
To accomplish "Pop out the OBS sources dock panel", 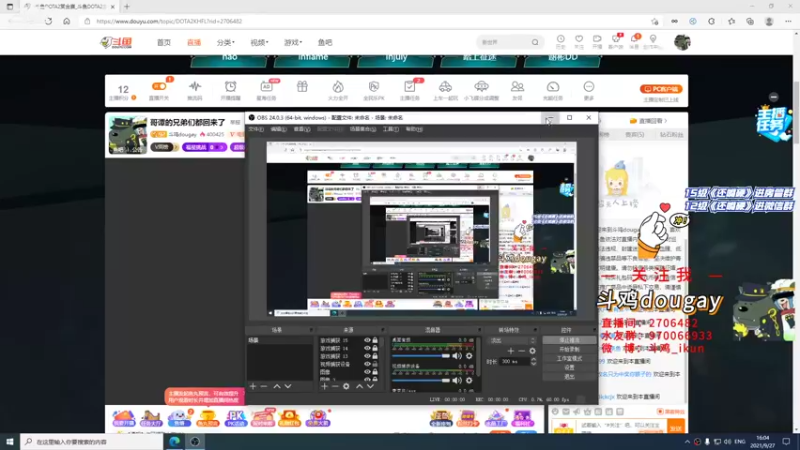I will pyautogui.click(x=382, y=330).
